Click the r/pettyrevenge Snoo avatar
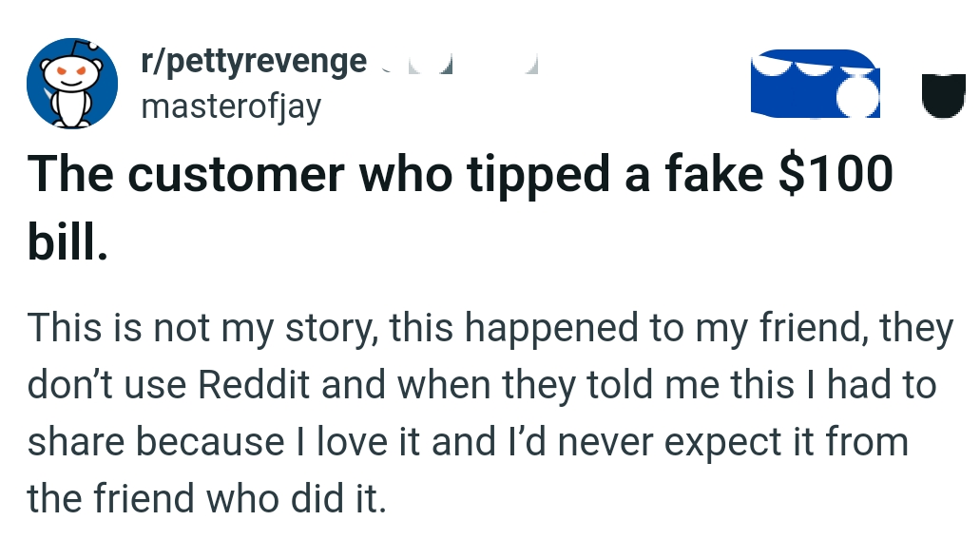Viewport: 980px width, 559px height. tap(72, 85)
